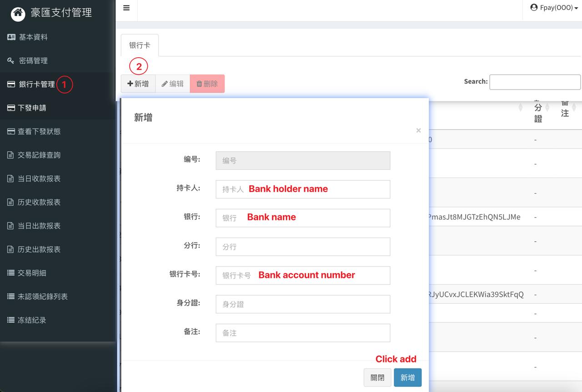Image resolution: width=582 pixels, height=392 pixels.
Task: Switch to the 银行卡 tab
Action: tap(140, 45)
